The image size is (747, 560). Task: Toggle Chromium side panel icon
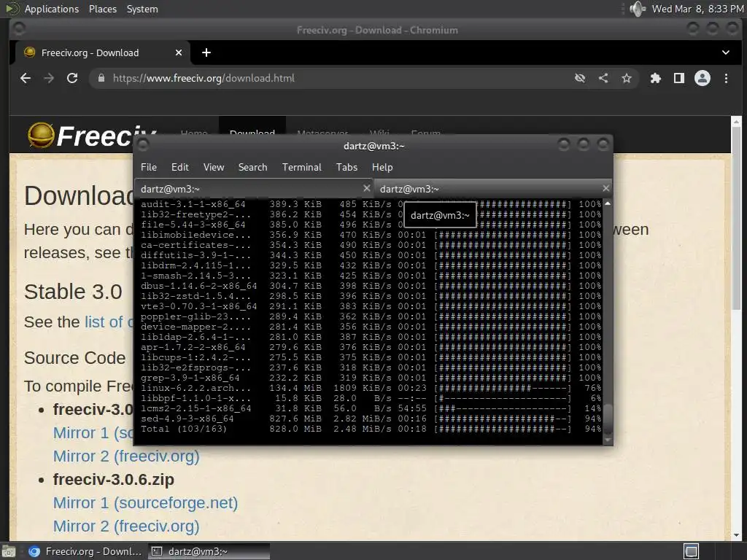click(x=679, y=78)
